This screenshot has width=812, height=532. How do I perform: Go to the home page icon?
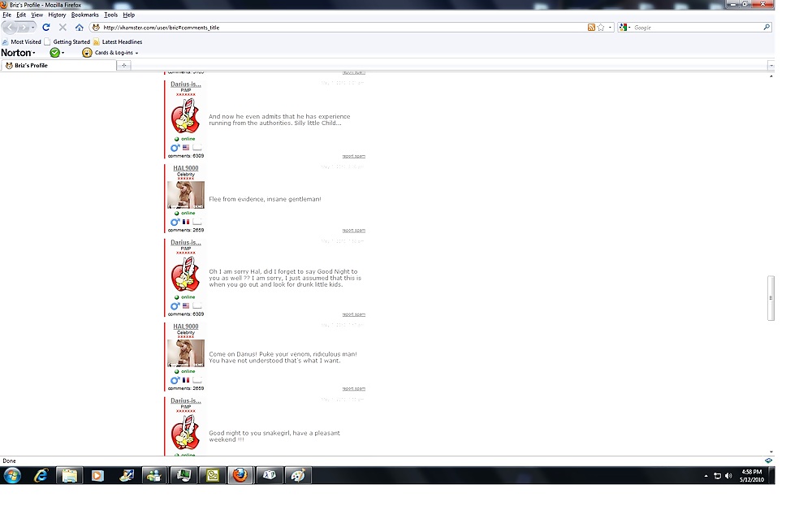(x=79, y=28)
